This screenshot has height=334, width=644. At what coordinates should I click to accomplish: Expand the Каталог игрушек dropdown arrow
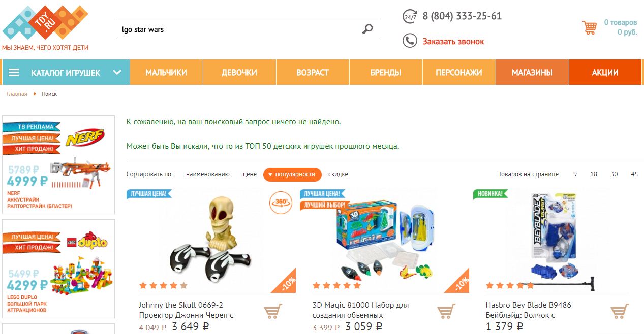[117, 72]
